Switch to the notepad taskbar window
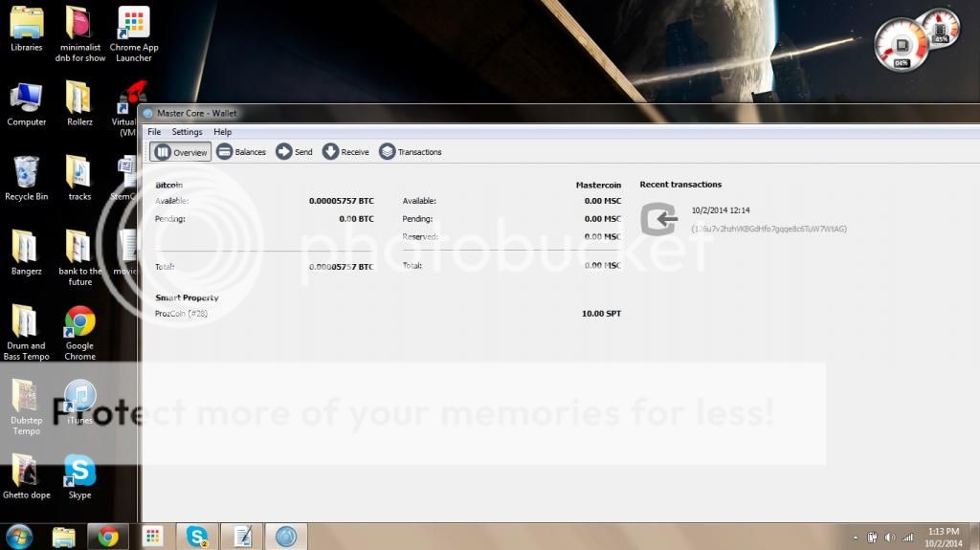Screen dimensions: 980x550 coord(242,537)
